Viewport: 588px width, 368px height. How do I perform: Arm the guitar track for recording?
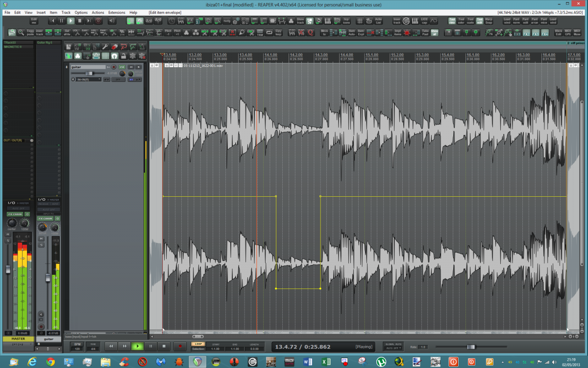(114, 67)
